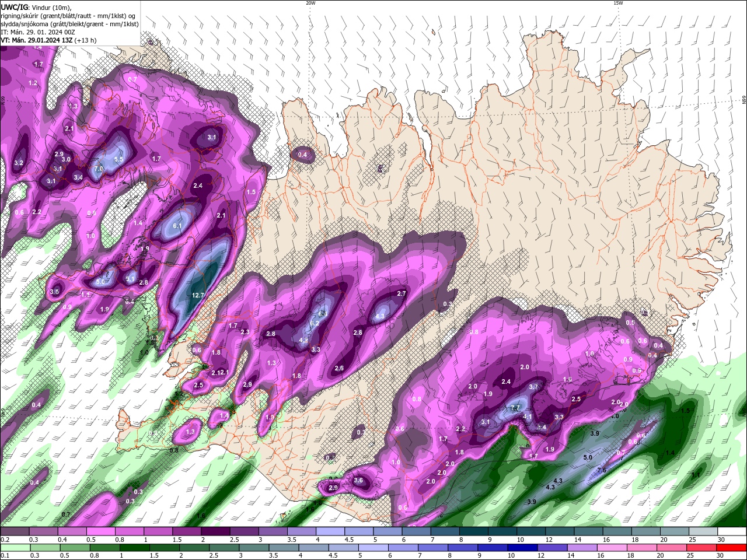Screen dimensions: 747x560
Task: Pick upper legend swatch between 0.5 and 0.8
Action: 101,531
